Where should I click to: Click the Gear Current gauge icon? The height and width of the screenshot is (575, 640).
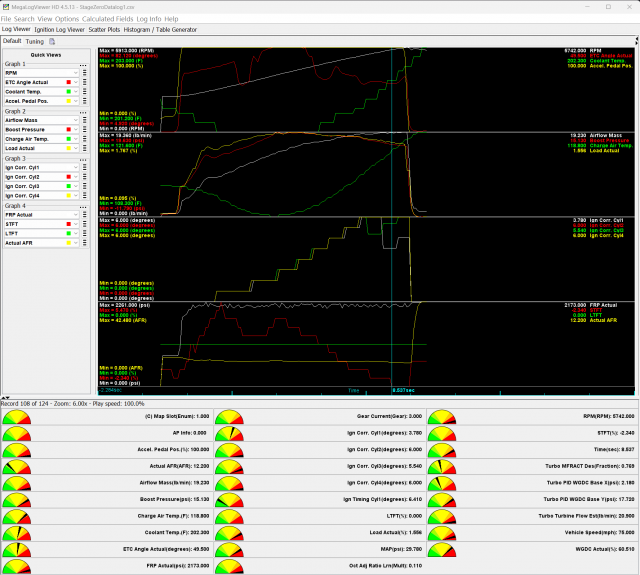(230, 415)
